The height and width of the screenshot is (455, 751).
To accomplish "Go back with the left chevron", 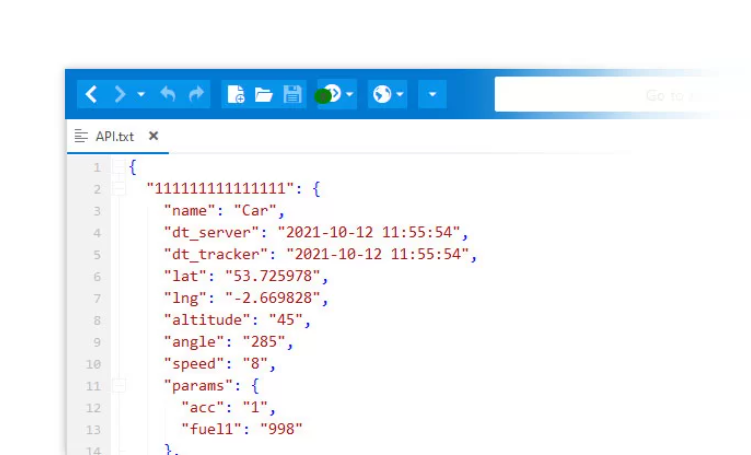I will (91, 94).
